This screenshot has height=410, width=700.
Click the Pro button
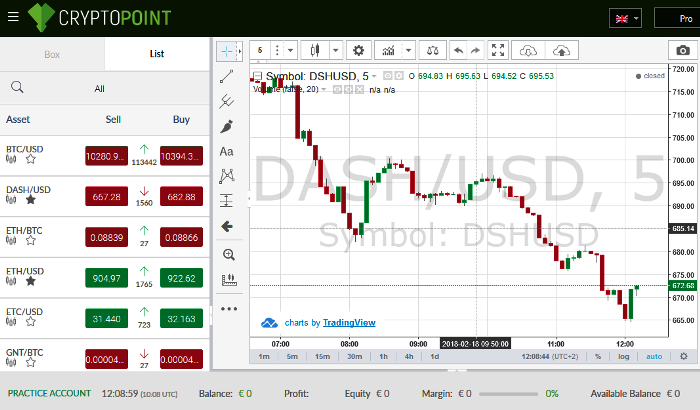click(x=679, y=19)
